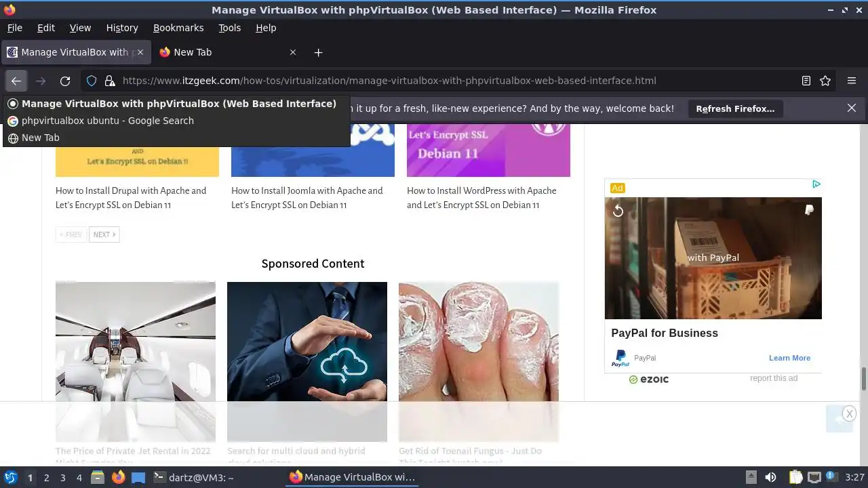Click the WordPress Debian 11 thumbnail
The image size is (868, 488).
click(488, 150)
